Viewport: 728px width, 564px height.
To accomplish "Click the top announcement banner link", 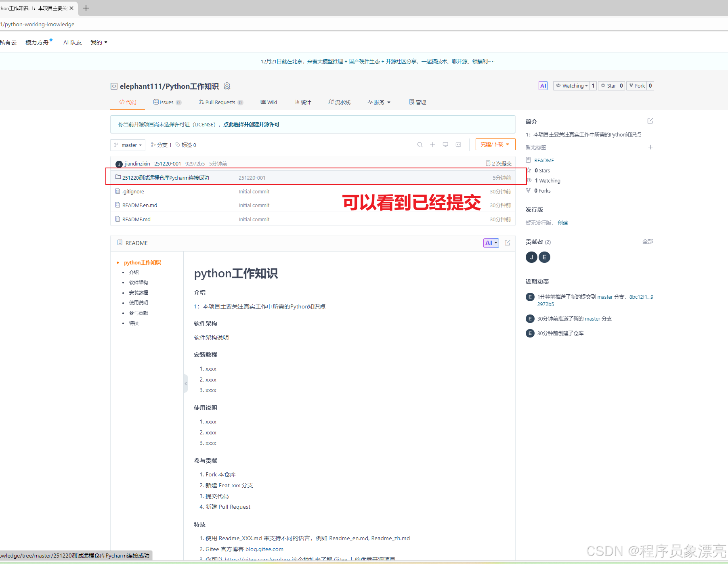I will click(x=377, y=61).
